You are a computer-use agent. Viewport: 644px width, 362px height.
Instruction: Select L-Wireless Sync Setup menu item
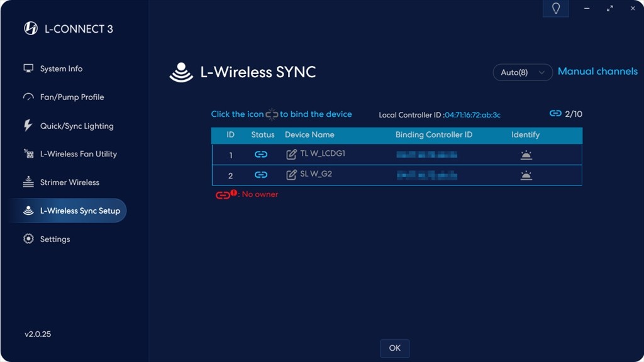(79, 211)
